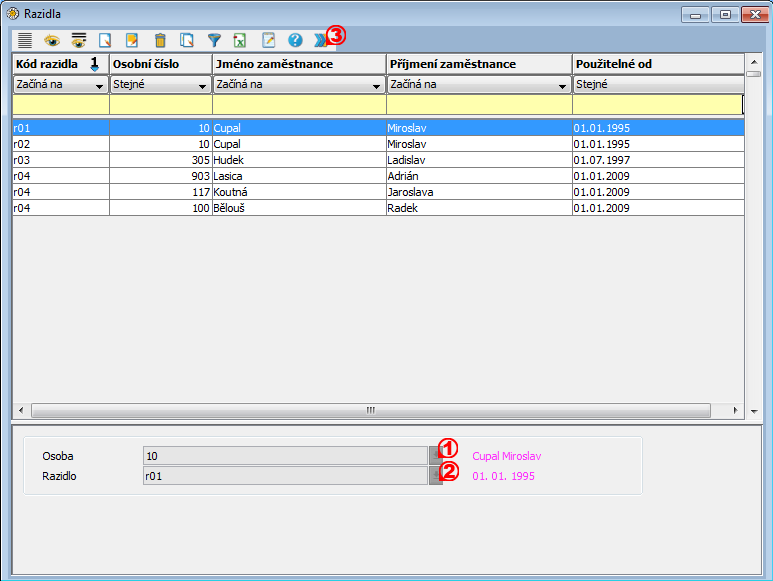Click the blue funnel filter icon
Screen dimensions: 773x581
tap(213, 41)
